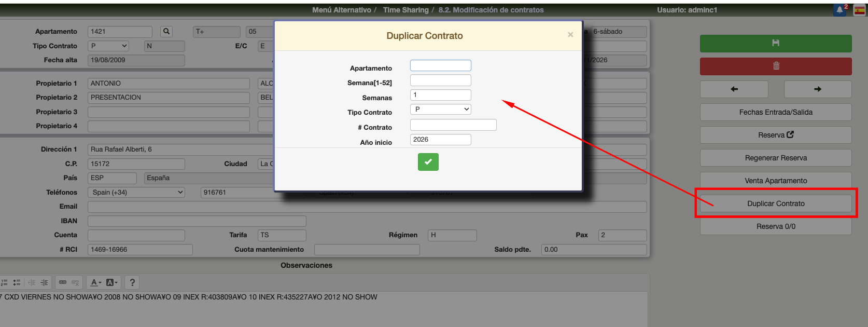Screen dimensions: 868x327
Task: Click Time Sharing in the breadcrumb
Action: [405, 10]
